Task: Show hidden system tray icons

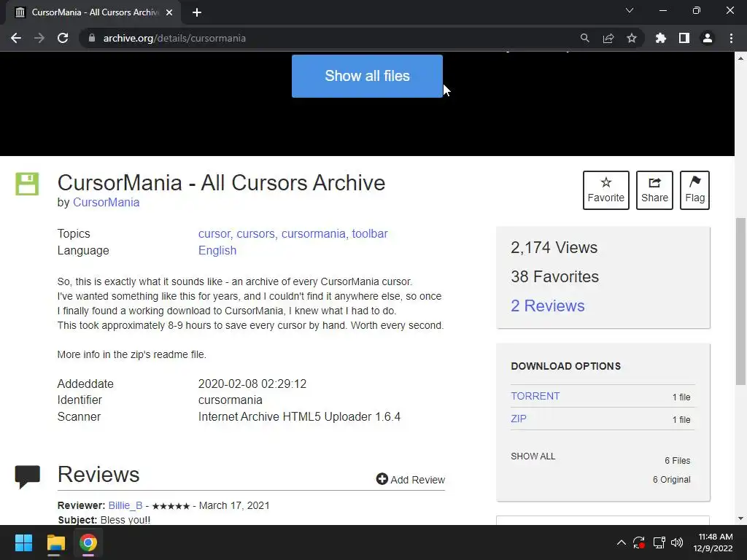Action: [x=622, y=542]
